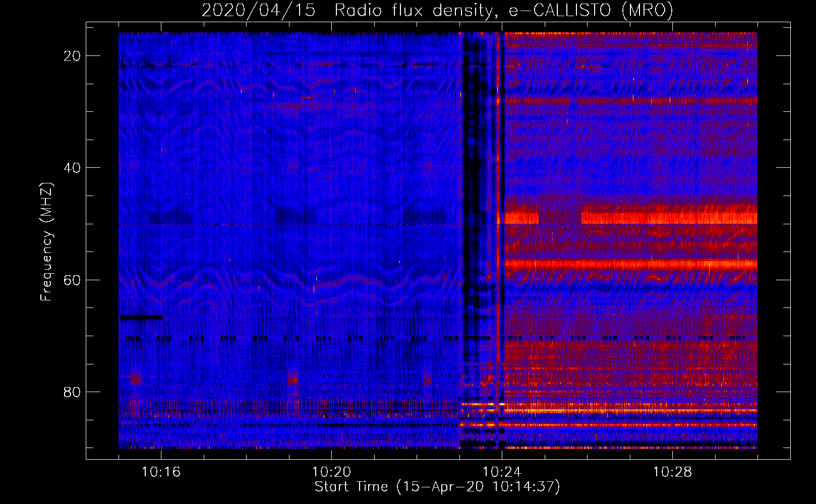The height and width of the screenshot is (504, 816).
Task: Click the 'Frequency (MHZ)' axis label
Action: (46, 242)
